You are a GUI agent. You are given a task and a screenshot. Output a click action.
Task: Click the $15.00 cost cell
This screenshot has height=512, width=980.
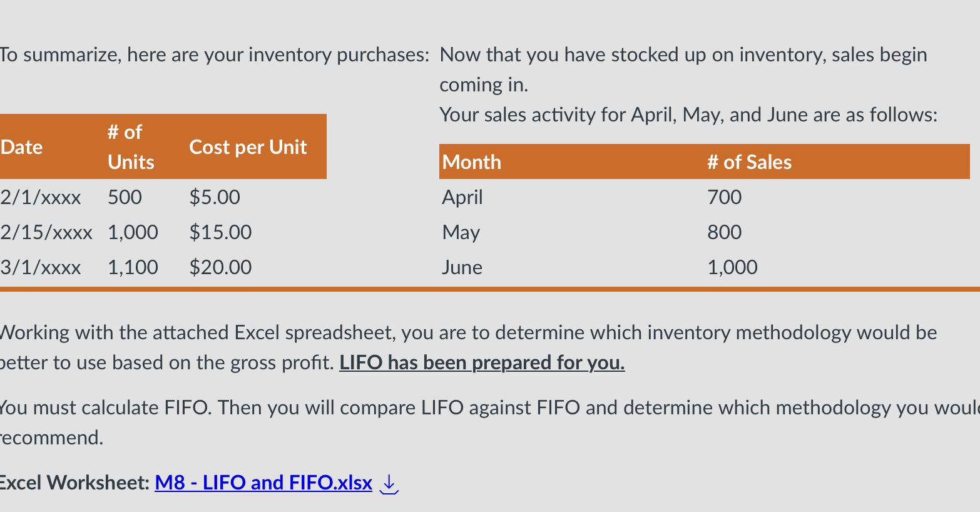tap(220, 232)
